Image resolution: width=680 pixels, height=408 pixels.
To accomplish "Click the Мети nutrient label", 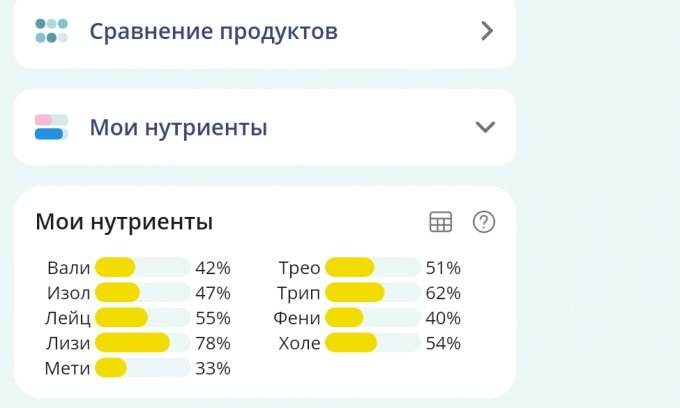I will pyautogui.click(x=67, y=368).
